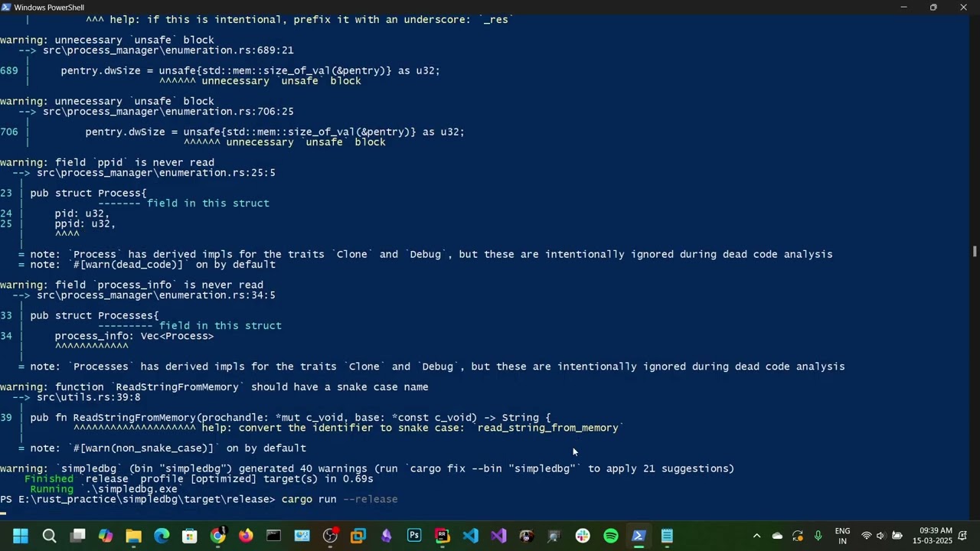Maximize the Windows PowerShell window
This screenshot has width=980, height=551.
pos(933,8)
